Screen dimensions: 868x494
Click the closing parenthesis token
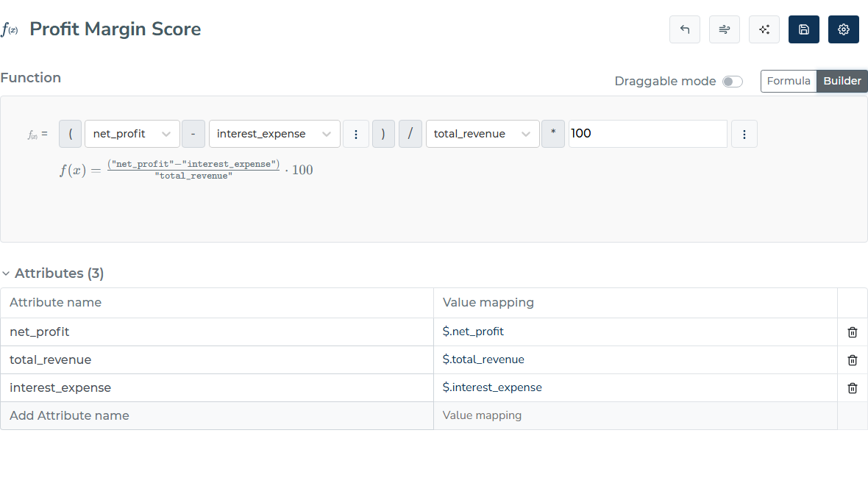tap(383, 134)
